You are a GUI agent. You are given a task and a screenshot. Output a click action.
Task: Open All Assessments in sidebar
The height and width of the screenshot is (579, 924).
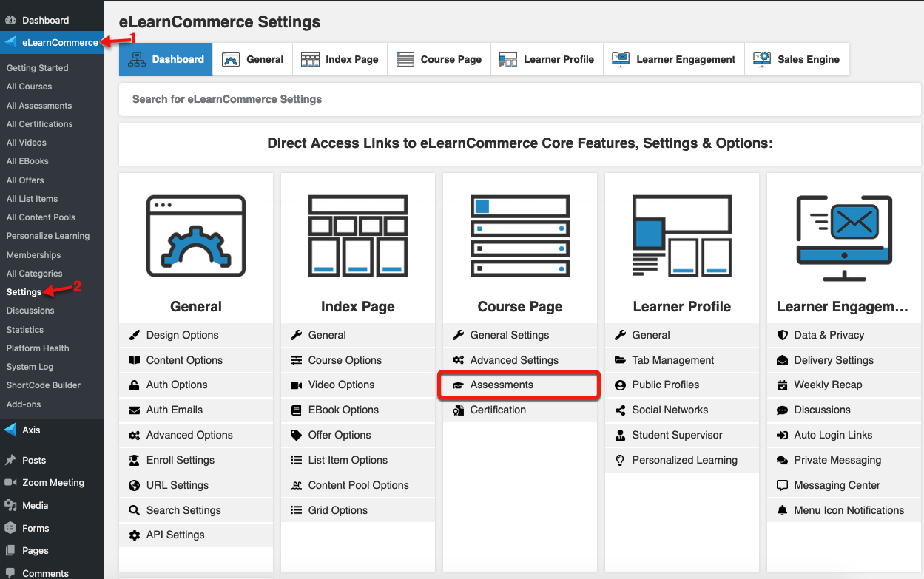[x=39, y=106]
